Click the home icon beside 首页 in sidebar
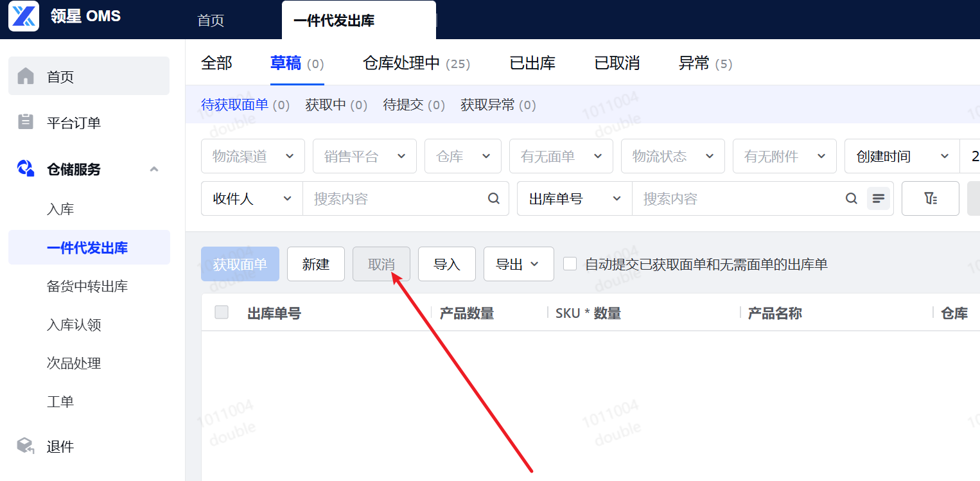This screenshot has height=481, width=980. [x=26, y=76]
